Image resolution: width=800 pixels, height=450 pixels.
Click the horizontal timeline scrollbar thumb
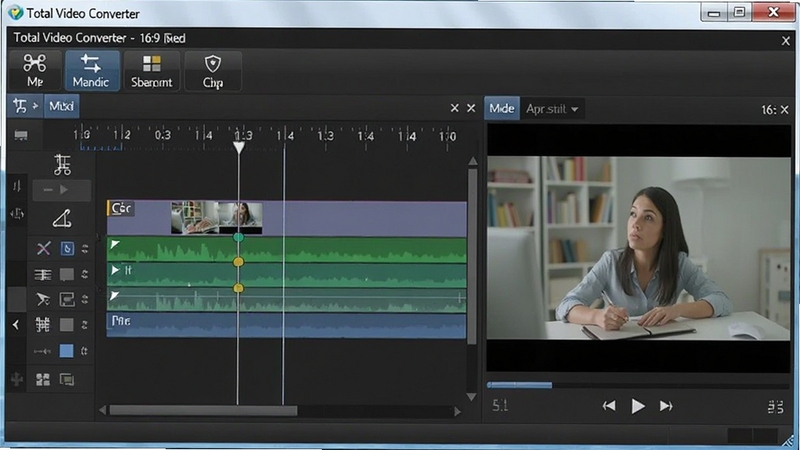(x=203, y=411)
